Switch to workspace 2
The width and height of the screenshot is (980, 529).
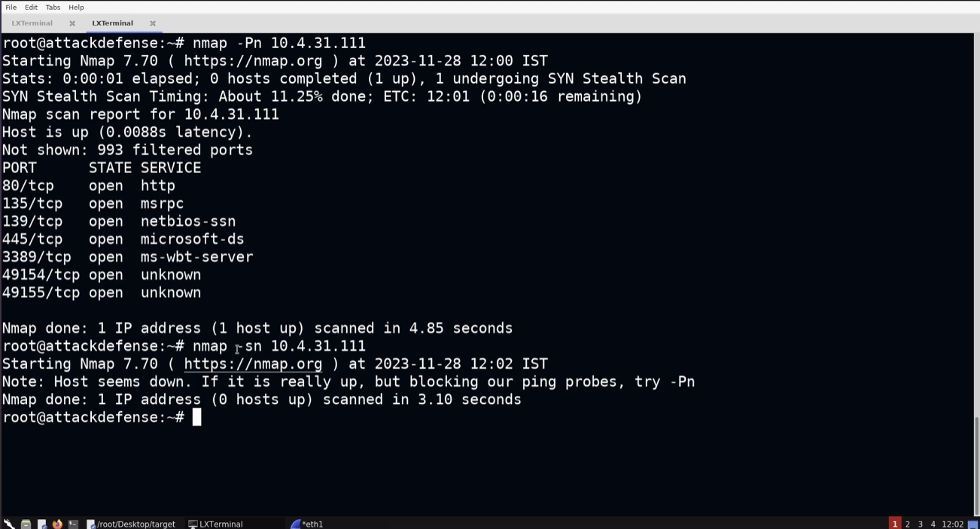907,524
